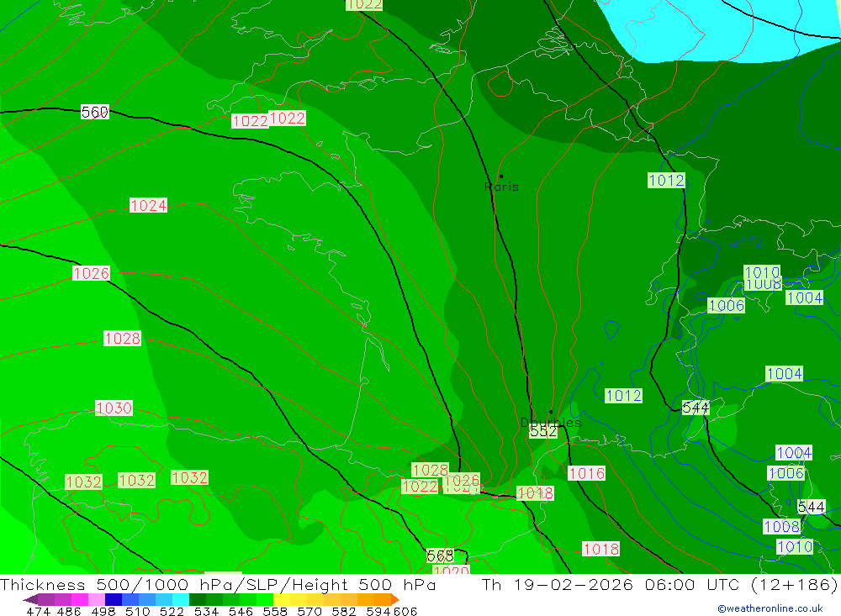This screenshot has width=841, height=616.
Task: Click the Dourbies location dot marker
Action: pos(551,413)
